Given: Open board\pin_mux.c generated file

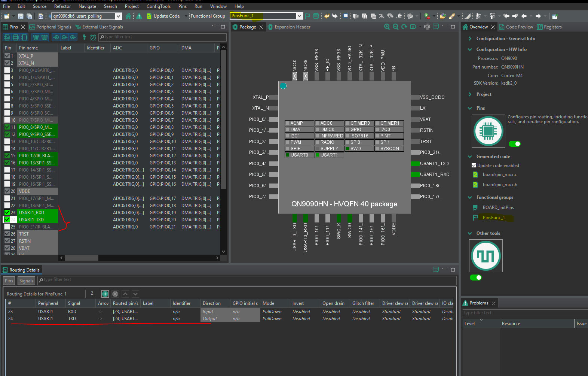Looking at the screenshot, I should pyautogui.click(x=499, y=175).
